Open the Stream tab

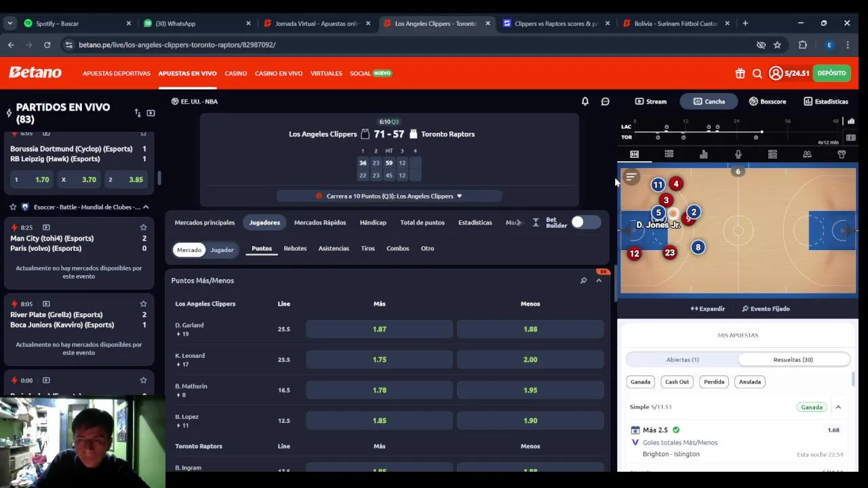(651, 102)
